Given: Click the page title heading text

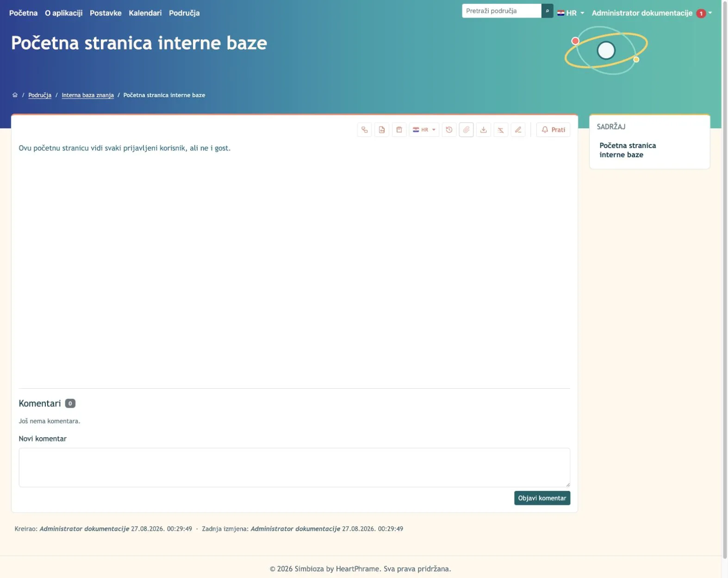Looking at the screenshot, I should [x=139, y=43].
